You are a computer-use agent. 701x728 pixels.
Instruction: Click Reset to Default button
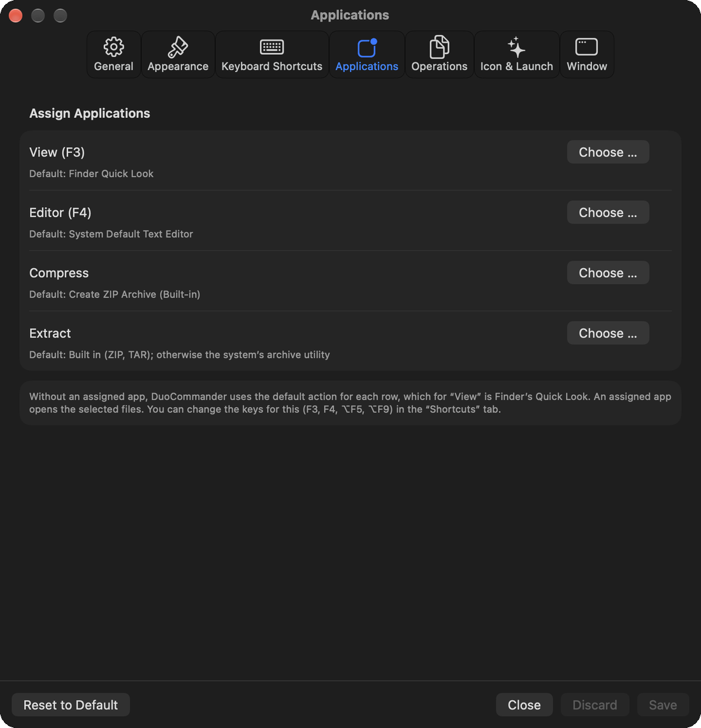click(x=71, y=705)
